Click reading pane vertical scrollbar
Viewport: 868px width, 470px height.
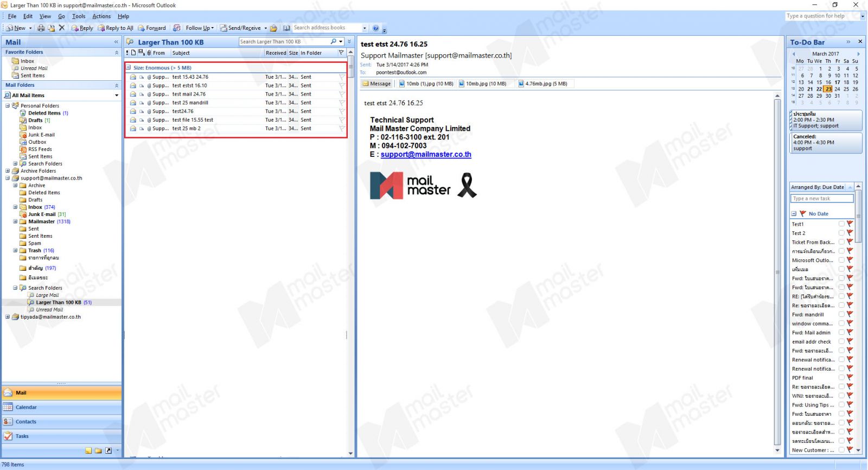coord(777,273)
